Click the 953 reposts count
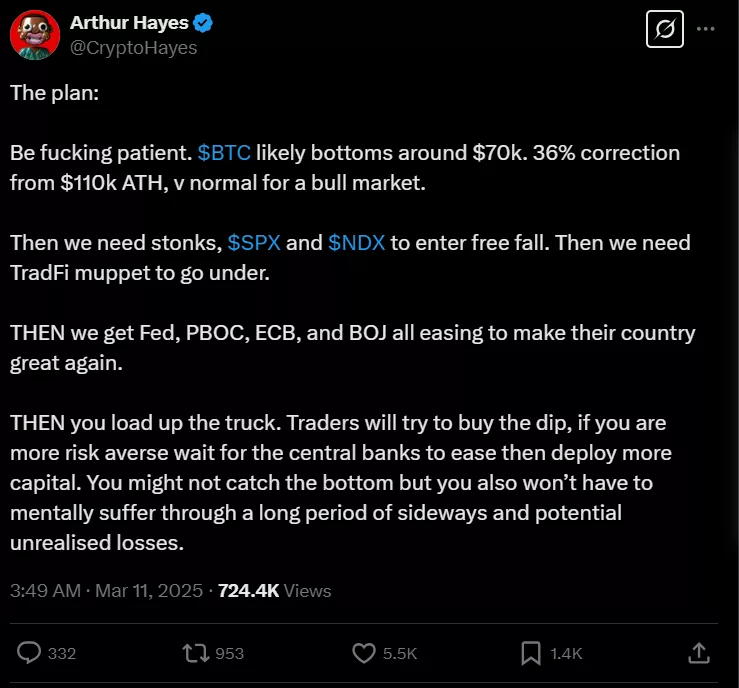The width and height of the screenshot is (739, 688). [229, 653]
